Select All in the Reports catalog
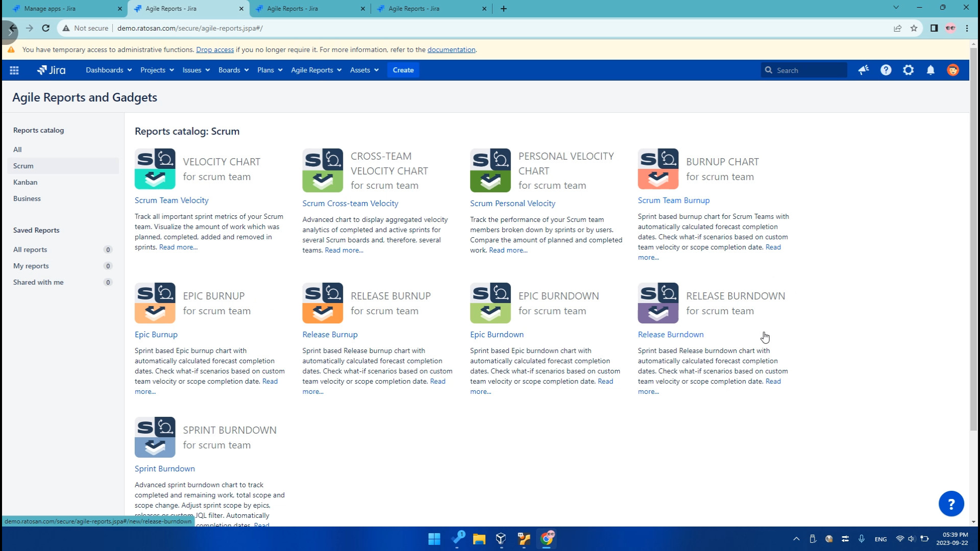Screen dimensions: 980x551 click(63, 149)
